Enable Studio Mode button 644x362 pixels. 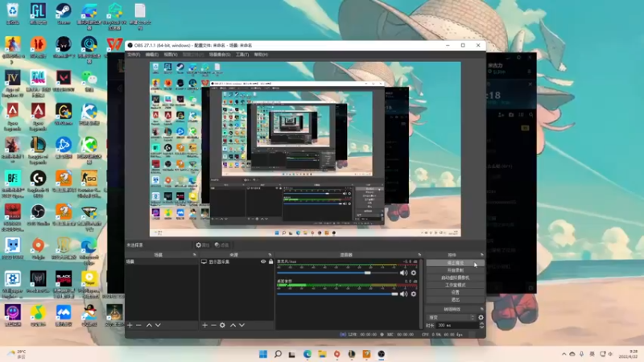pos(455,285)
